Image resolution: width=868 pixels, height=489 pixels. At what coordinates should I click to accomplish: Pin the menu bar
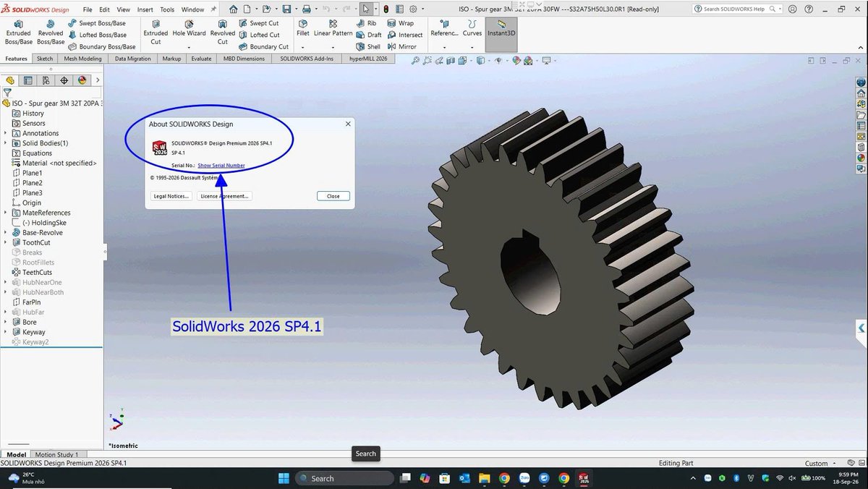click(213, 10)
